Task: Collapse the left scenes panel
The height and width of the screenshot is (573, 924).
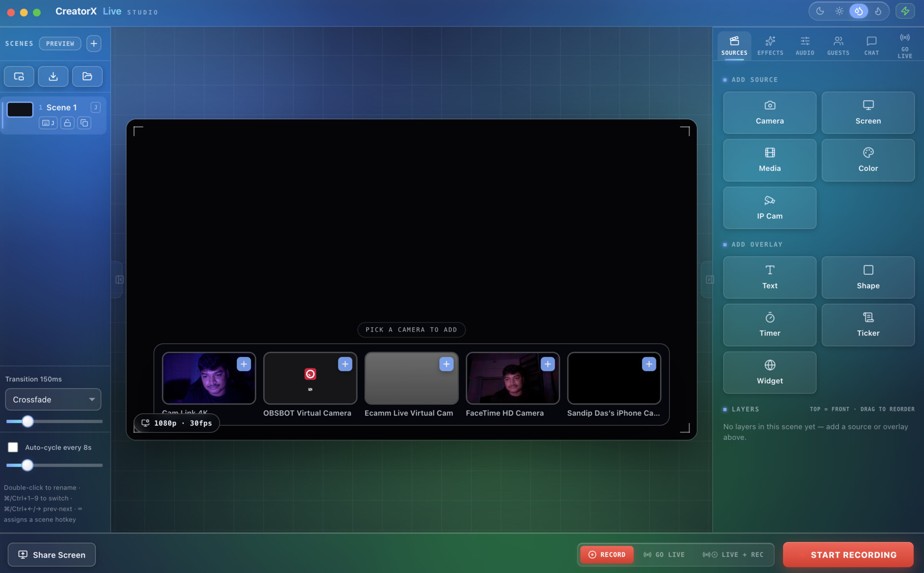Action: pyautogui.click(x=119, y=280)
